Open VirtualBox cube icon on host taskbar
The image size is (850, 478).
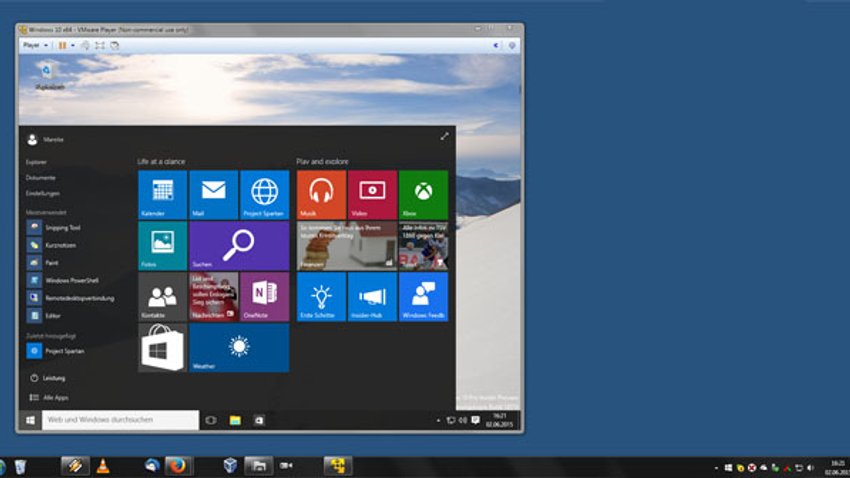click(230, 466)
